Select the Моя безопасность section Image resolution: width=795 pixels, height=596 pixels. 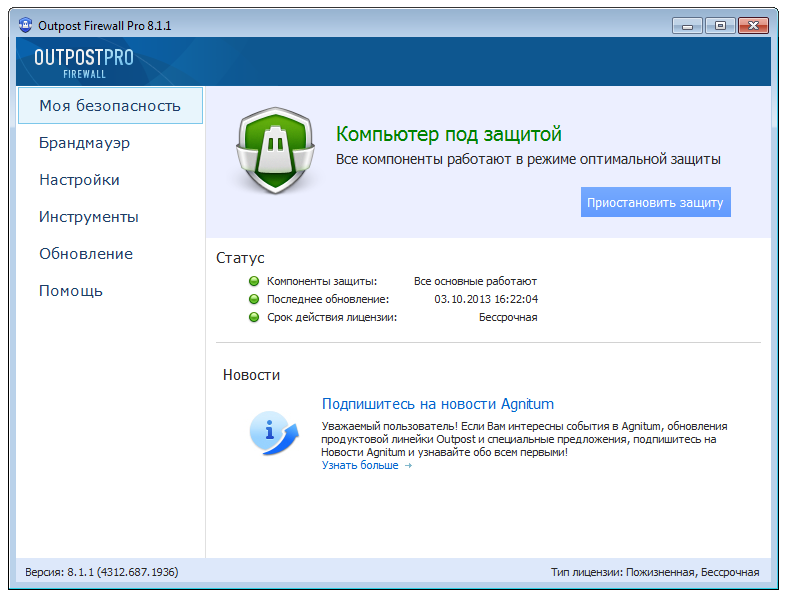111,105
